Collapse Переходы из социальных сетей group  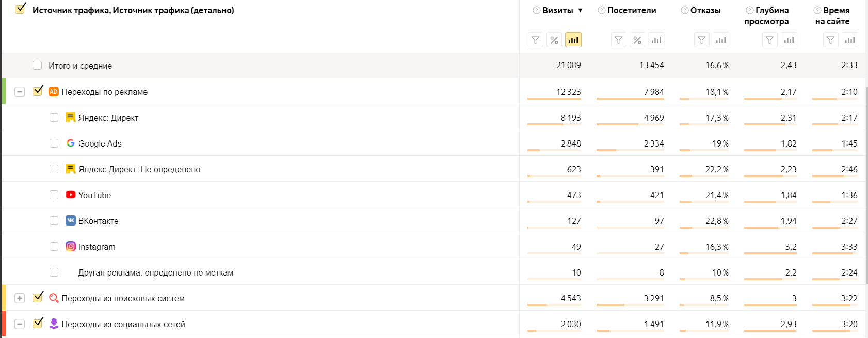point(20,324)
